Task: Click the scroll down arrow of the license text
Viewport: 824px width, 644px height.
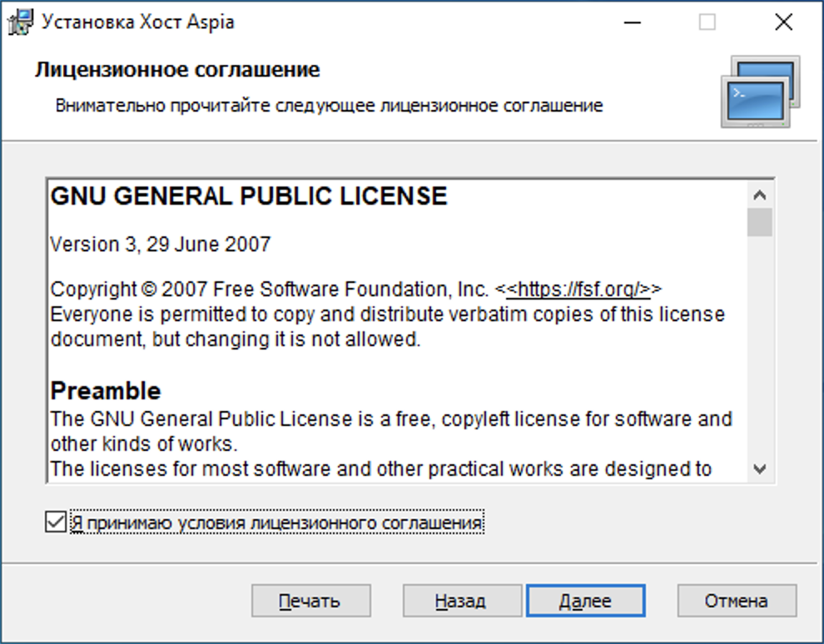Action: pyautogui.click(x=759, y=469)
